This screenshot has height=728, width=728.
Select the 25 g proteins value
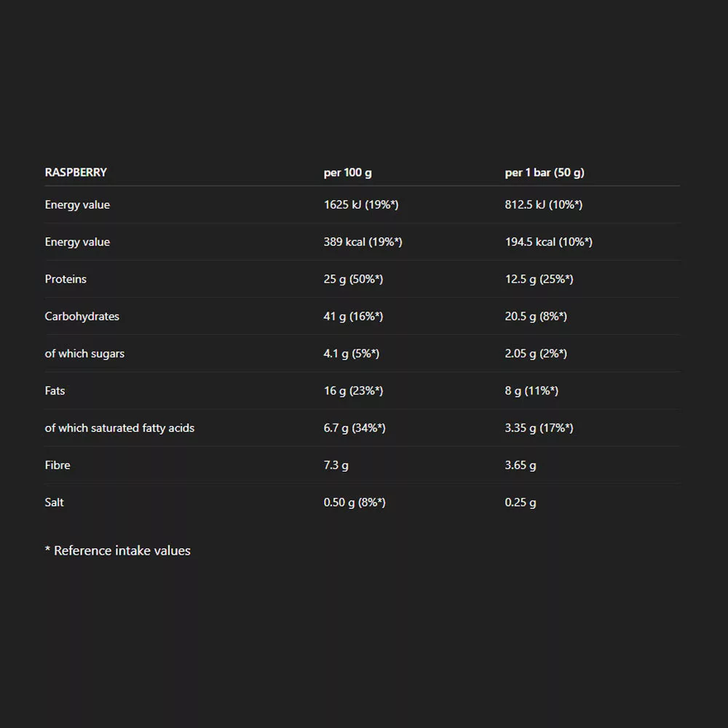[353, 279]
